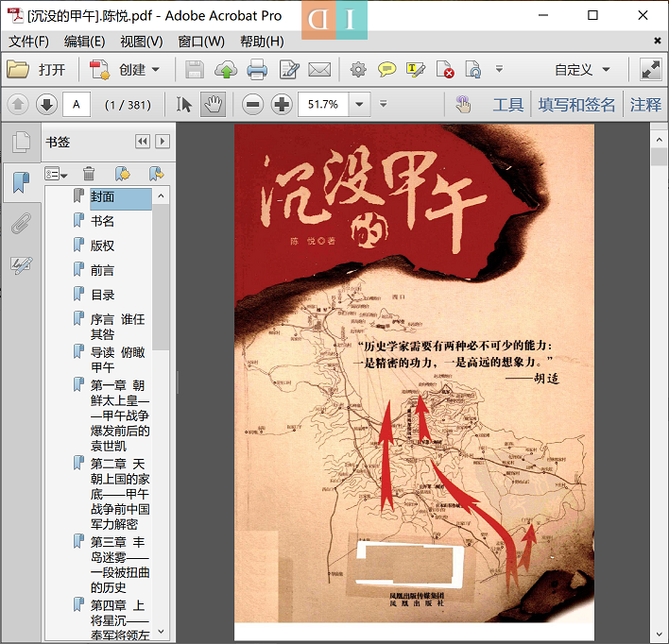Open the zoom level dropdown arrow
The image size is (669, 644).
[x=359, y=105]
